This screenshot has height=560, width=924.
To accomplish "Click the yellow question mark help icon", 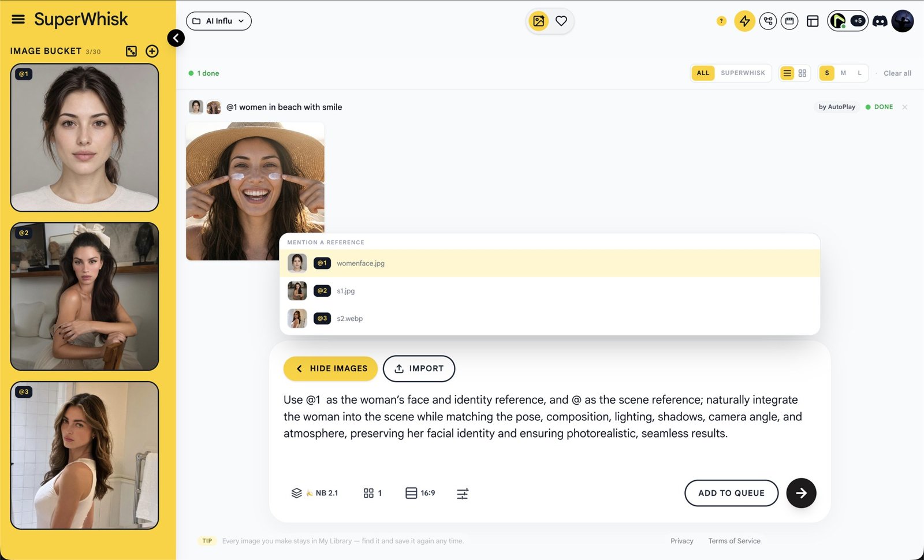I will click(721, 21).
